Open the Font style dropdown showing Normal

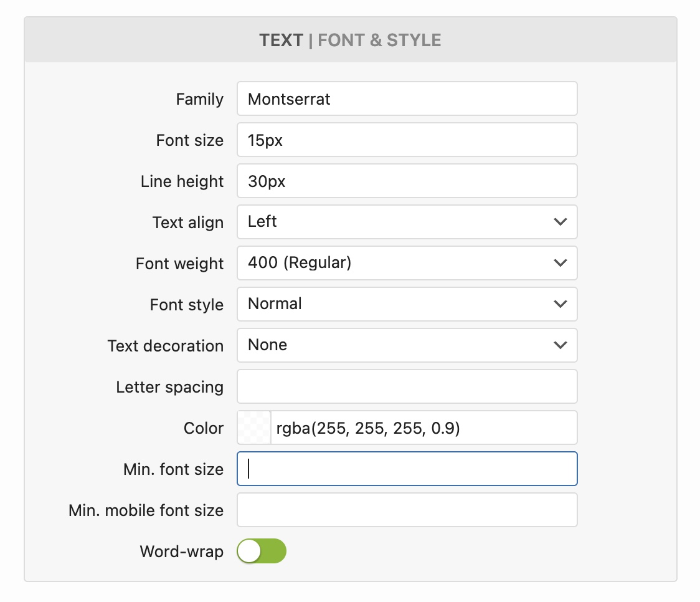[x=399, y=304]
